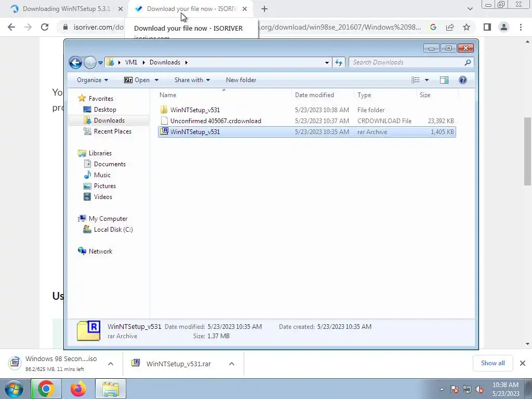532x399 pixels.
Task: Click Chrome profile avatar
Action: click(x=504, y=27)
